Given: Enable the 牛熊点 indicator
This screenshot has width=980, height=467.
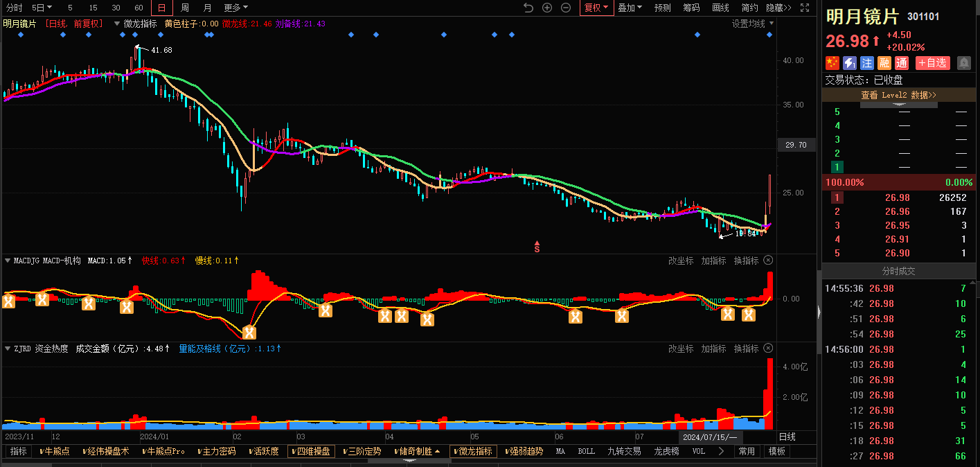Looking at the screenshot, I should [55, 451].
